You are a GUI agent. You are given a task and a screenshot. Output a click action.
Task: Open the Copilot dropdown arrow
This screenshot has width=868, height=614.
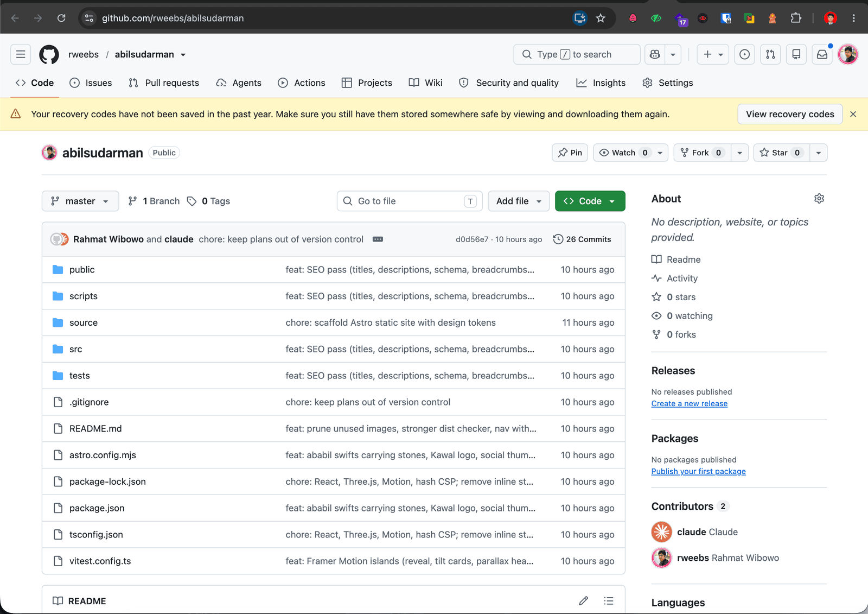(x=673, y=54)
